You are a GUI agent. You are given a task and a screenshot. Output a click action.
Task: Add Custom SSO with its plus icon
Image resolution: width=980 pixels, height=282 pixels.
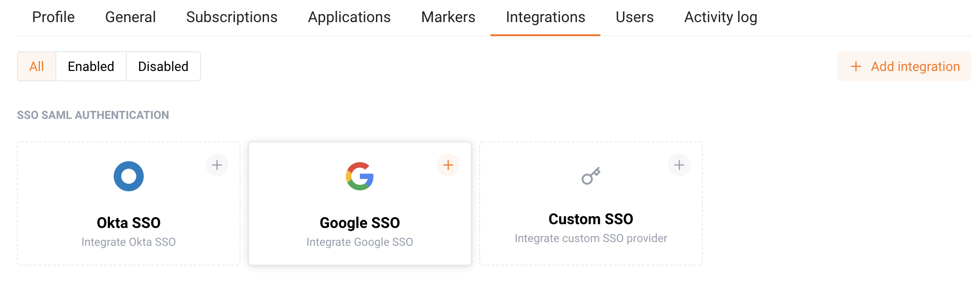pyautogui.click(x=679, y=165)
